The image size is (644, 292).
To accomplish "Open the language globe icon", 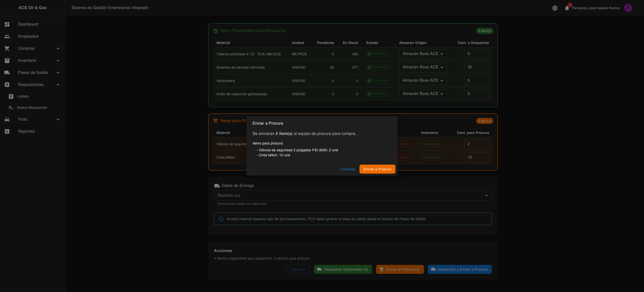I will (x=555, y=8).
